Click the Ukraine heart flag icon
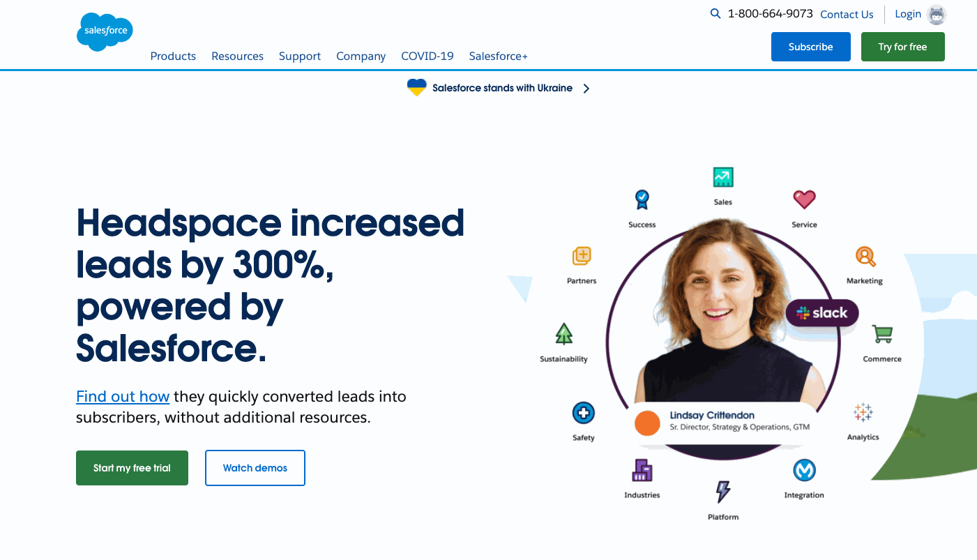Screen dimensions: 977x560 (x=416, y=88)
